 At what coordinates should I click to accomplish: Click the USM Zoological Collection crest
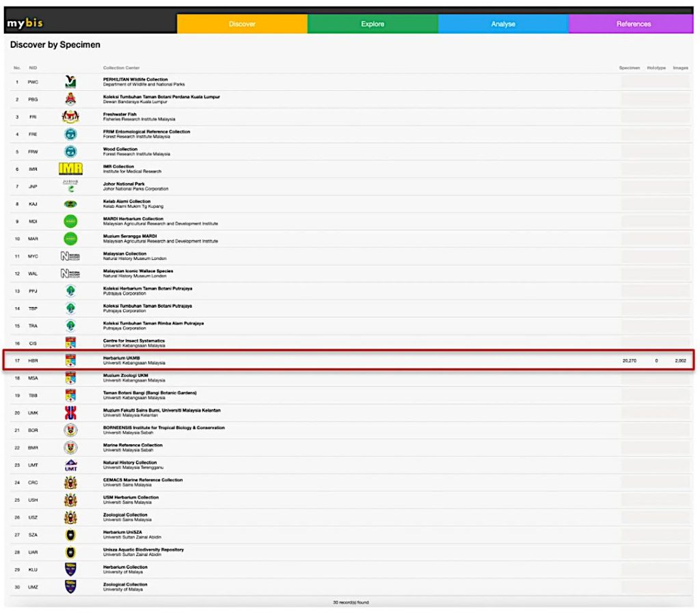(x=70, y=518)
